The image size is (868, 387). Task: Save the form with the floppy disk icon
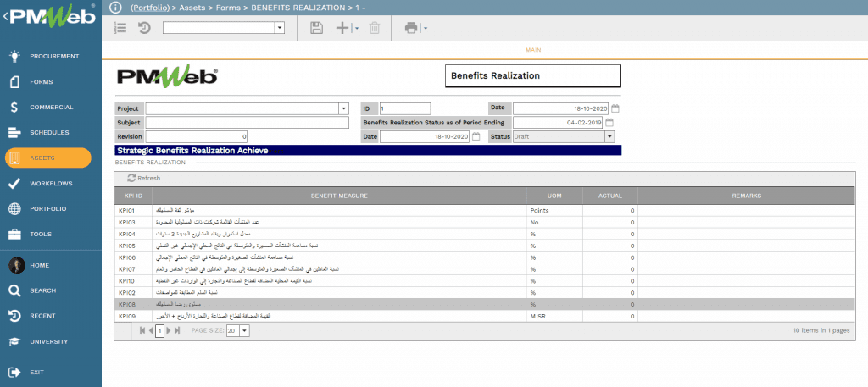pyautogui.click(x=317, y=28)
